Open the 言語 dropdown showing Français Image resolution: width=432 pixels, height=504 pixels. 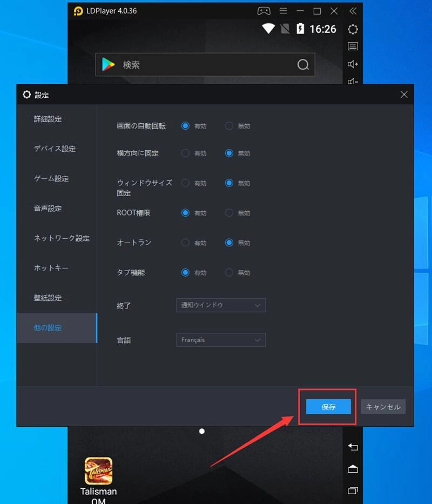point(221,340)
